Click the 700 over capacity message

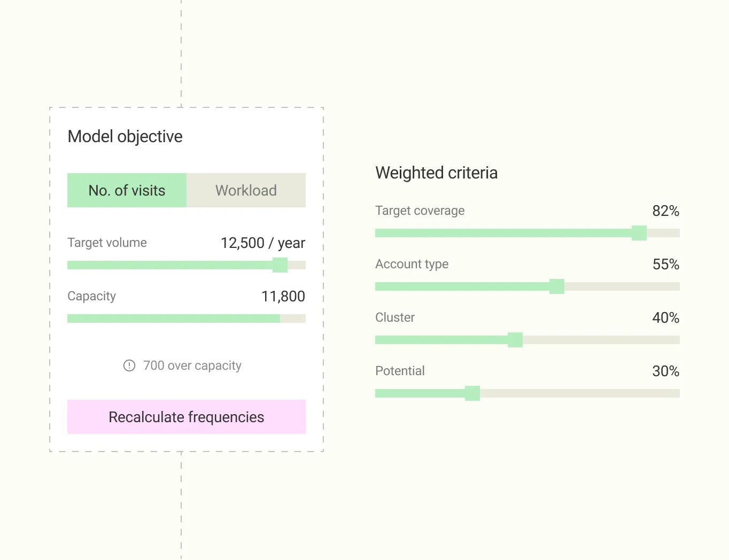(192, 365)
